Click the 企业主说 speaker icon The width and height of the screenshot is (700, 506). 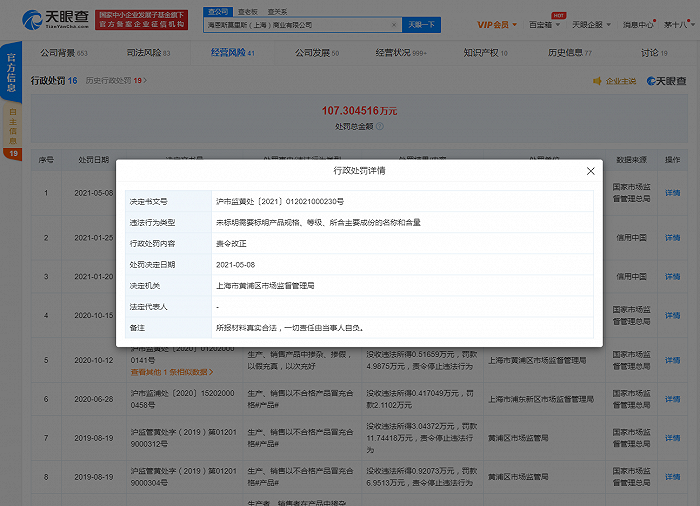point(597,81)
